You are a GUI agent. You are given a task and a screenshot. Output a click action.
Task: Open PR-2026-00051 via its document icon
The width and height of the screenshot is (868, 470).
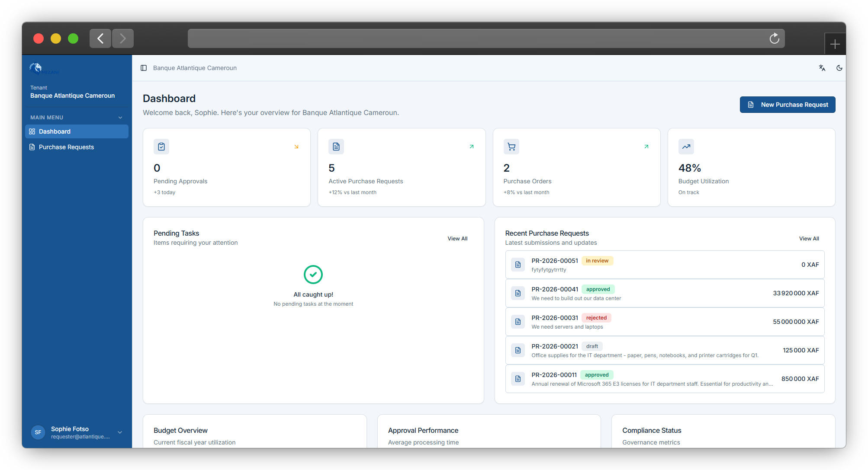518,265
